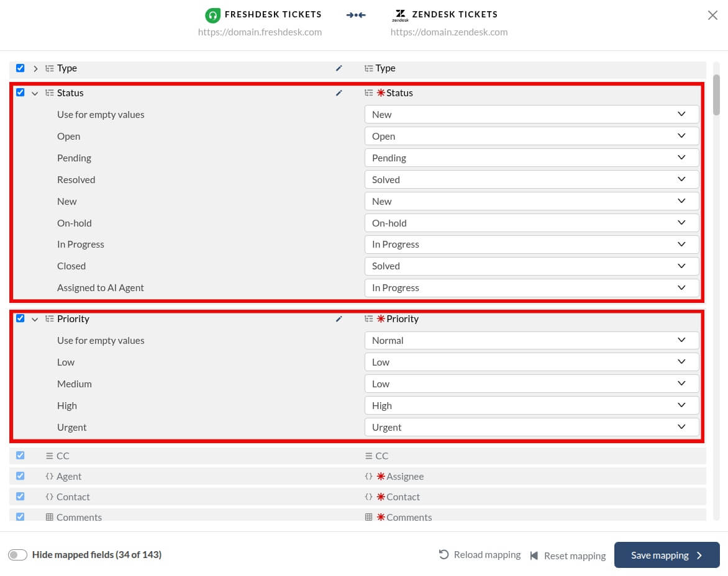The image size is (728, 576).
Task: Open dropdown mapped to Freshdesk New status
Action: point(532,201)
